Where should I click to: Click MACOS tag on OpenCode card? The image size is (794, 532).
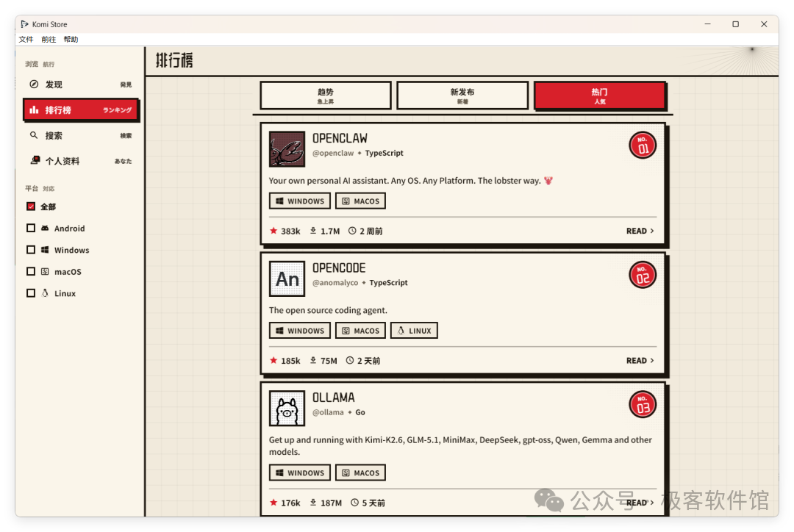[x=360, y=331]
